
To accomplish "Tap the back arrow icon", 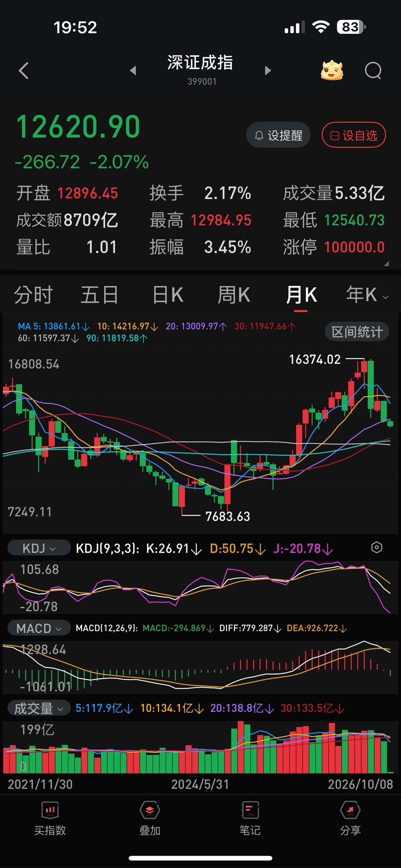I will 23,71.
